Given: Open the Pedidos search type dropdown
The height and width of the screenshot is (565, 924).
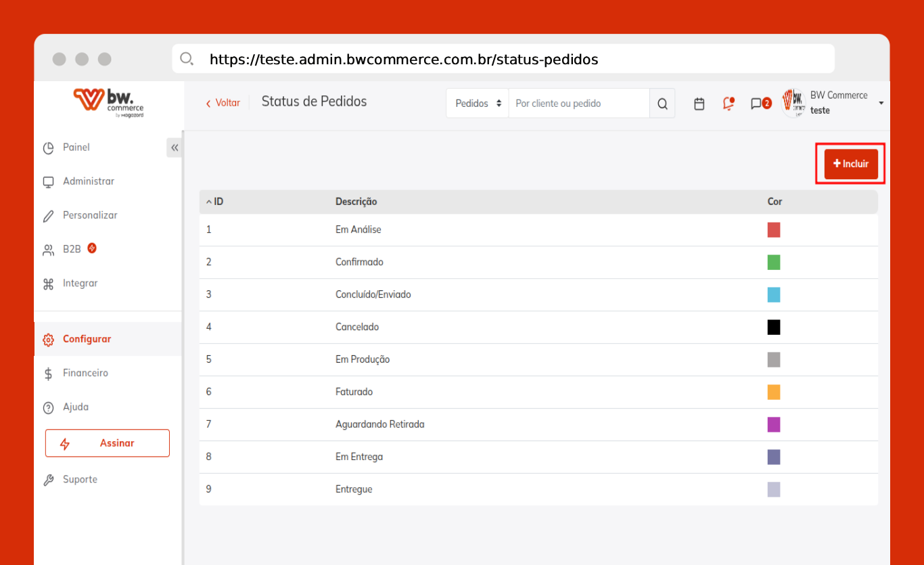Looking at the screenshot, I should coord(478,104).
